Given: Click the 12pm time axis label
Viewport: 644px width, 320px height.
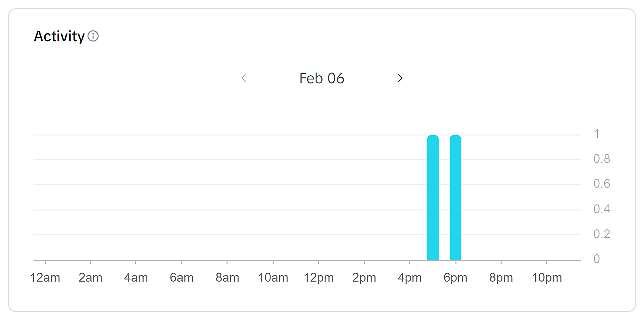Looking at the screenshot, I should [319, 278].
